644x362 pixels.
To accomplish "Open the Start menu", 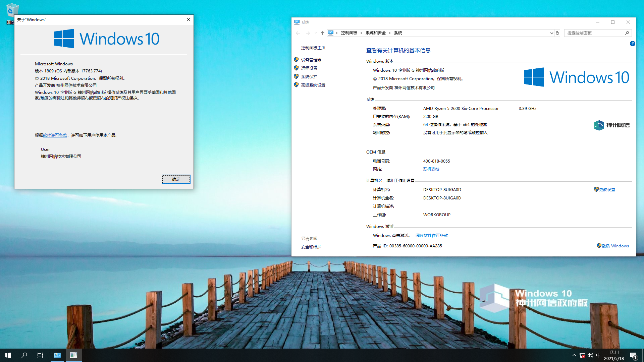I will pyautogui.click(x=8, y=355).
